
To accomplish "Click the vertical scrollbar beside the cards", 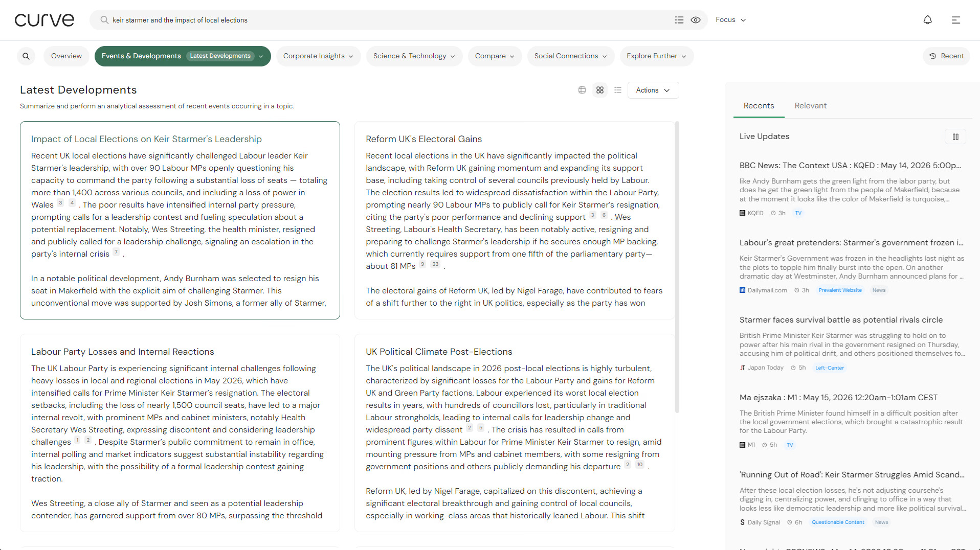I will 677,267.
